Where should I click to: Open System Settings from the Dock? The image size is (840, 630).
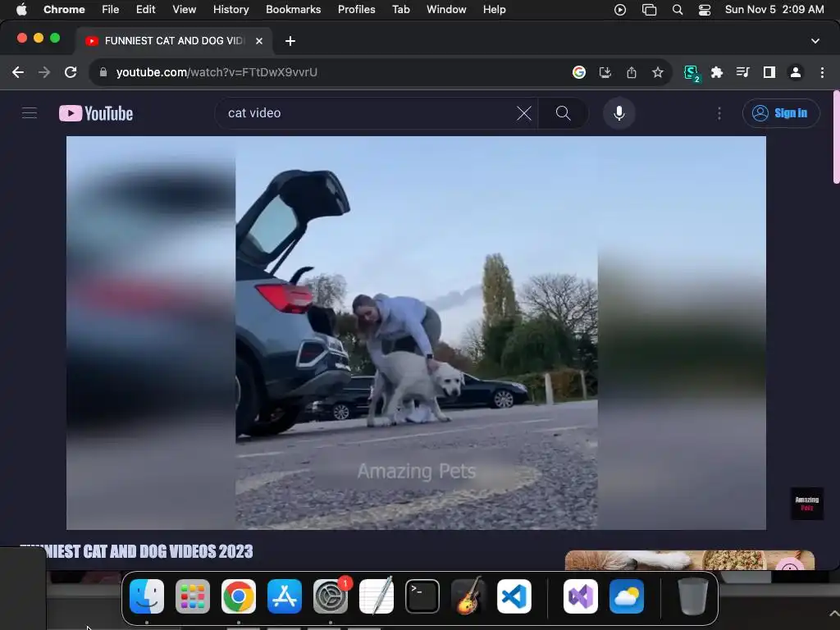[331, 596]
